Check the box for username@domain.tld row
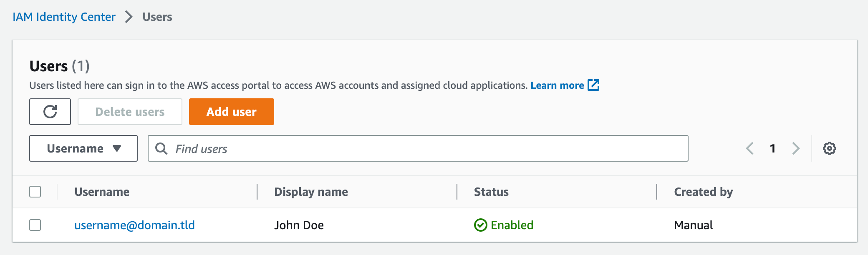 point(35,225)
